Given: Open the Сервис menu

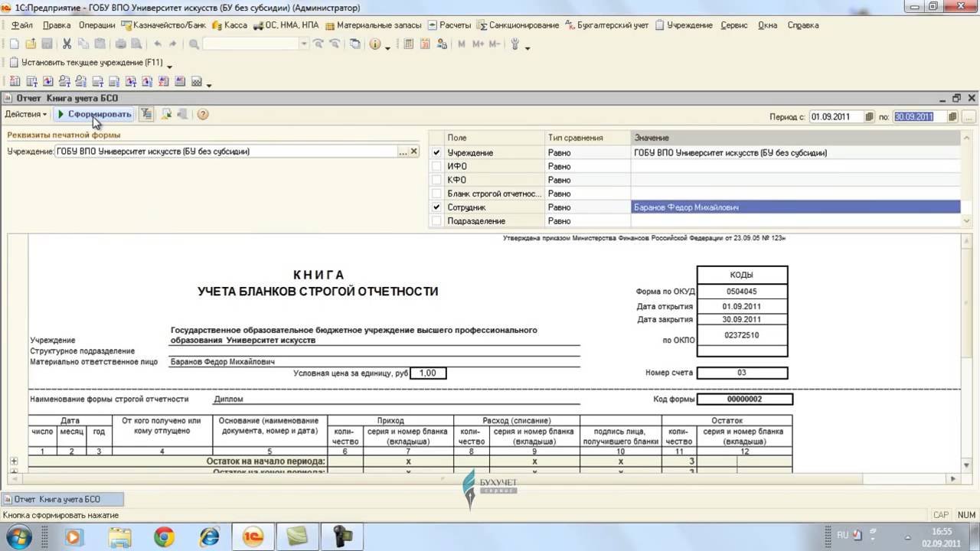Looking at the screenshot, I should [x=734, y=25].
